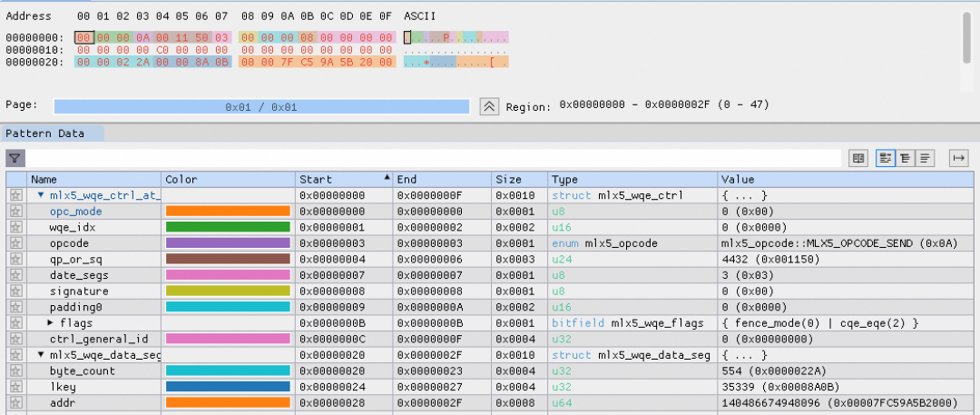Click the orange opc_mode color swatch

pos(228,212)
